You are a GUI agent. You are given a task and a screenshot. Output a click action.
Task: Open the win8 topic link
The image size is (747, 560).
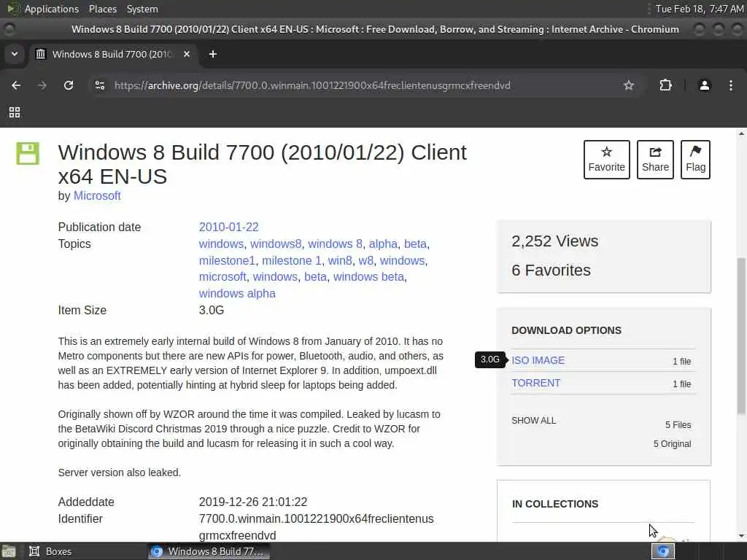coord(340,260)
